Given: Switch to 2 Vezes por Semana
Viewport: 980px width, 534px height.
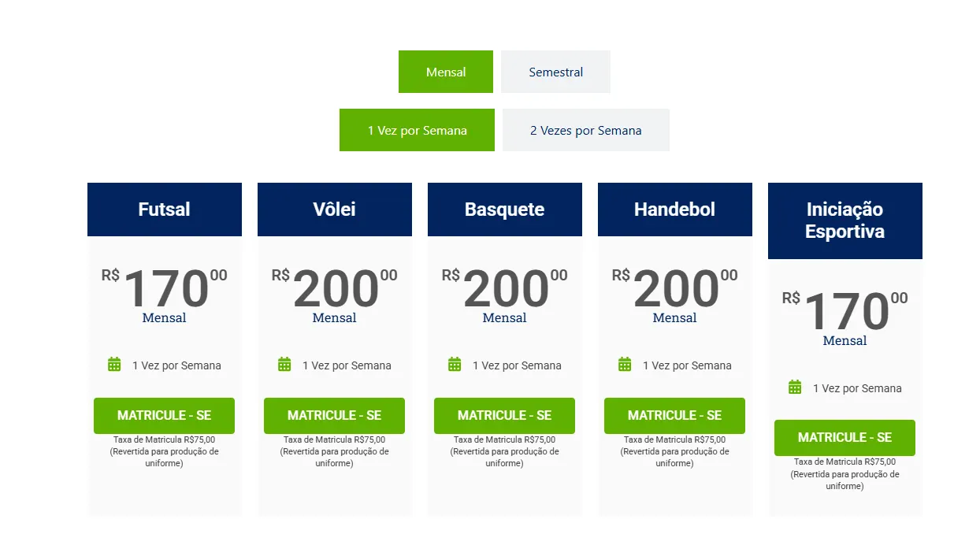Looking at the screenshot, I should point(585,130).
